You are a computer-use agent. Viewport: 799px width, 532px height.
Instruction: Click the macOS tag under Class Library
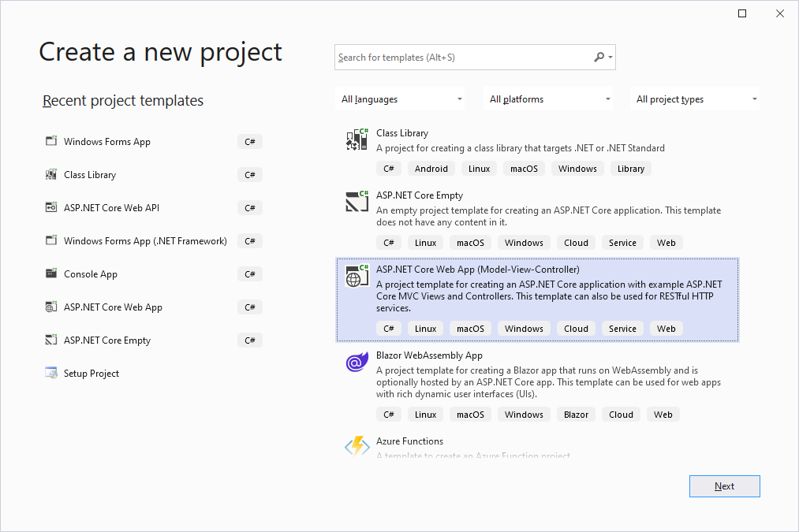pyautogui.click(x=524, y=169)
